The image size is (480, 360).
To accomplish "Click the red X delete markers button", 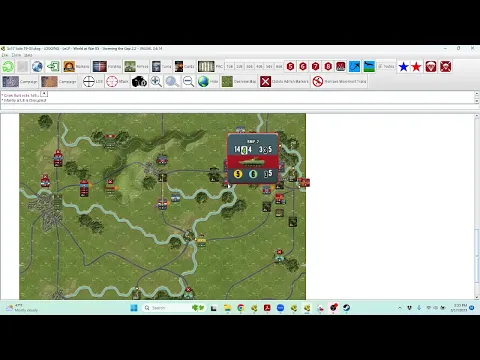I will pos(284,81).
